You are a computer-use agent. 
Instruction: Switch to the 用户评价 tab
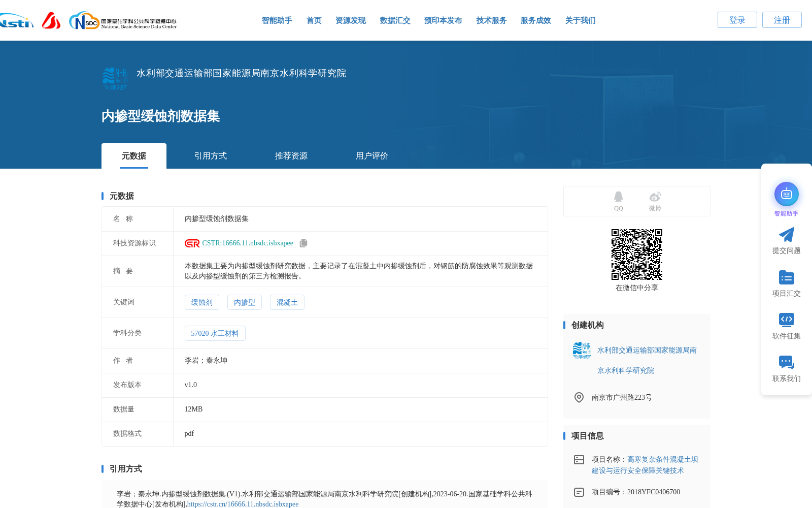click(372, 156)
